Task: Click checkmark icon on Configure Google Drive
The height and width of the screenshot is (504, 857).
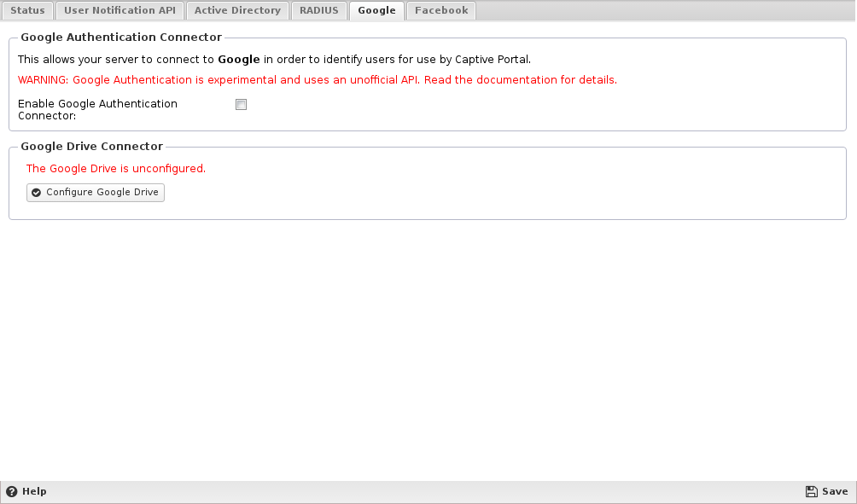Action: [36, 193]
